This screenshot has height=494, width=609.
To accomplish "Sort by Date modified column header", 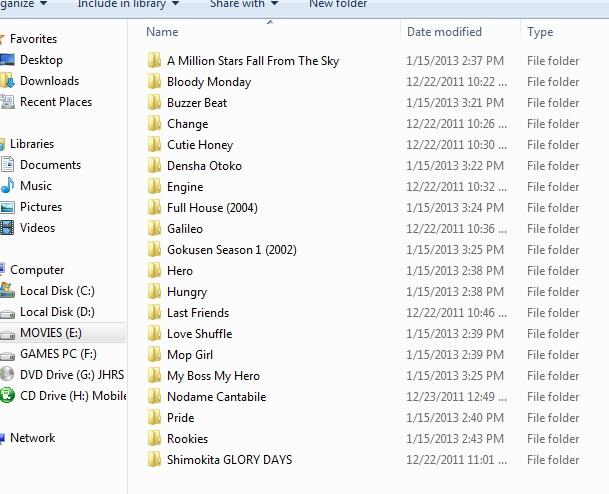I will pyautogui.click(x=444, y=32).
